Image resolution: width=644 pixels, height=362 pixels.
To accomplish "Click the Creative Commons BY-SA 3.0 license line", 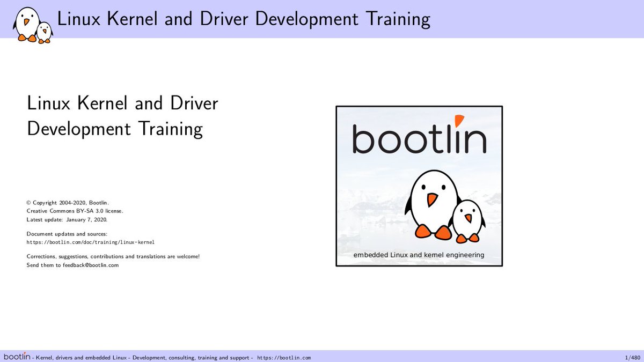I will click(x=75, y=211).
